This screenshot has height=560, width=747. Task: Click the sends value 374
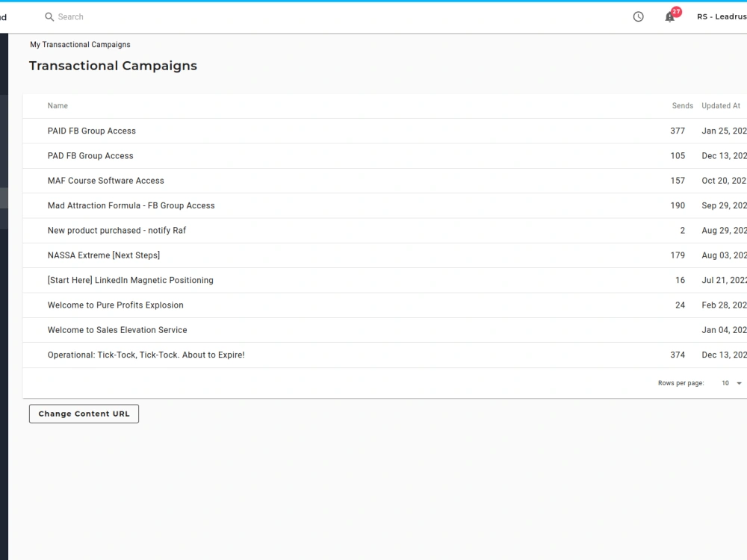[x=678, y=355]
